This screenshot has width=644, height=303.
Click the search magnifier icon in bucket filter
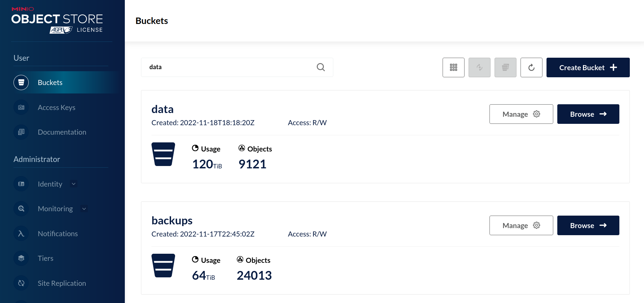320,67
